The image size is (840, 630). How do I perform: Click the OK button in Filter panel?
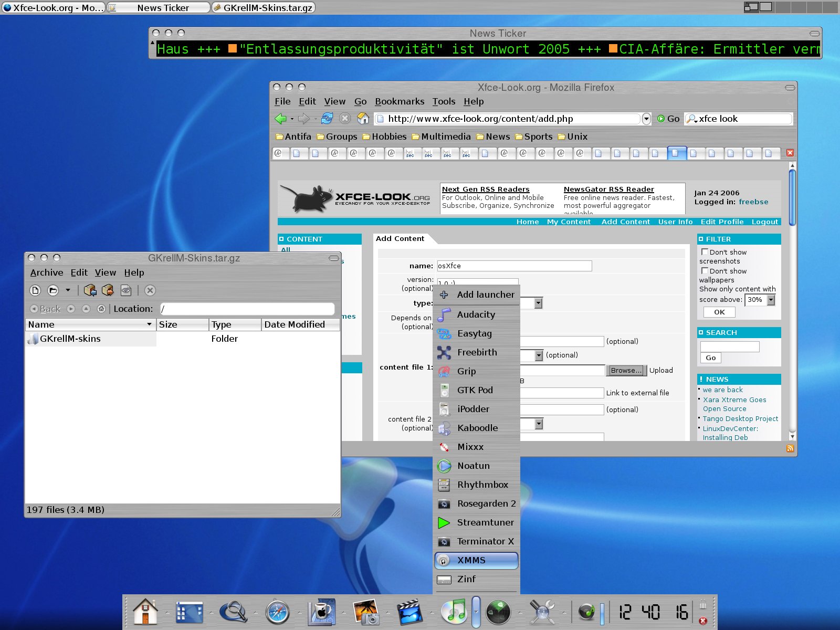[x=719, y=312]
